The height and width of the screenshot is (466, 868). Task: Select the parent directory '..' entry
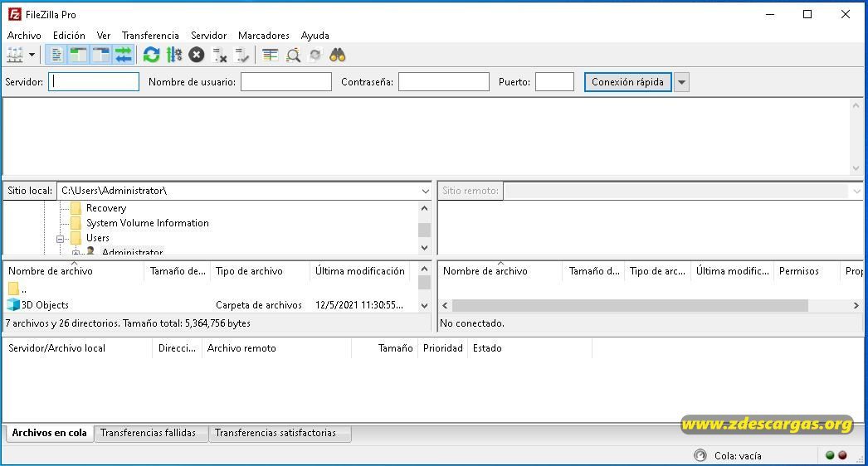[x=17, y=289]
